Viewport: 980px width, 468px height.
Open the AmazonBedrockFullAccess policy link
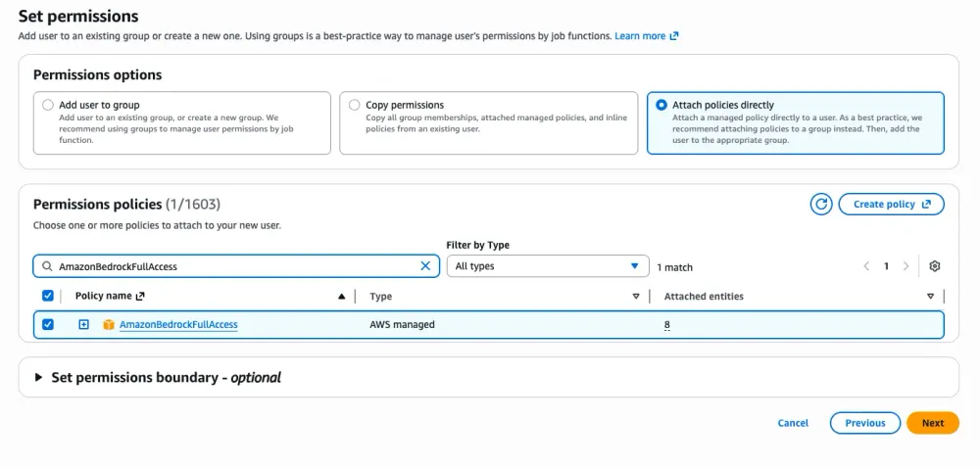178,325
